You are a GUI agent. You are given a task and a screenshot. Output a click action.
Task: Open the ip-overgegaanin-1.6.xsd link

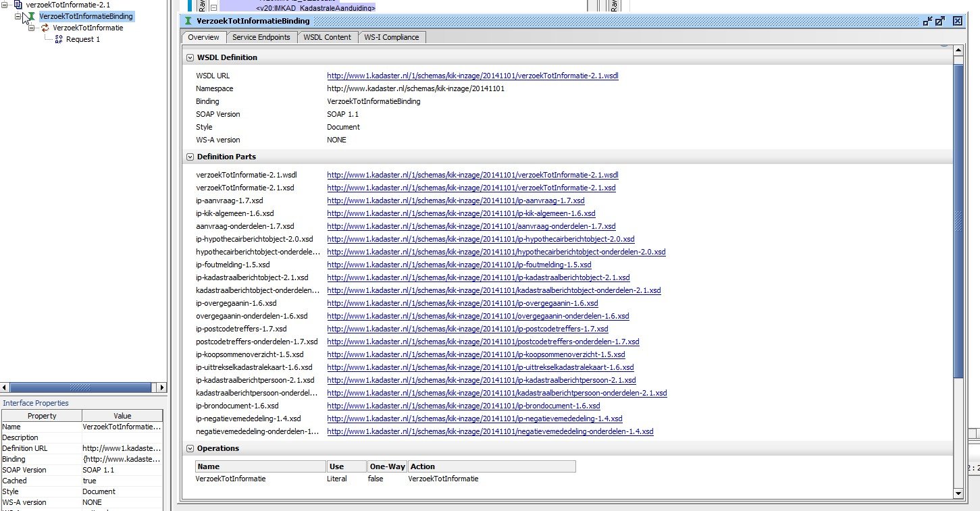pos(463,303)
